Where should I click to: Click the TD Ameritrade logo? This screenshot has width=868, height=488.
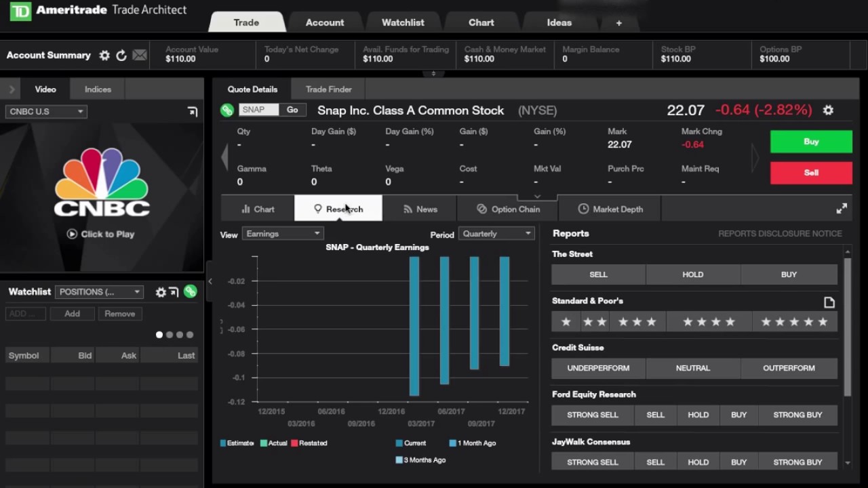[x=20, y=11]
